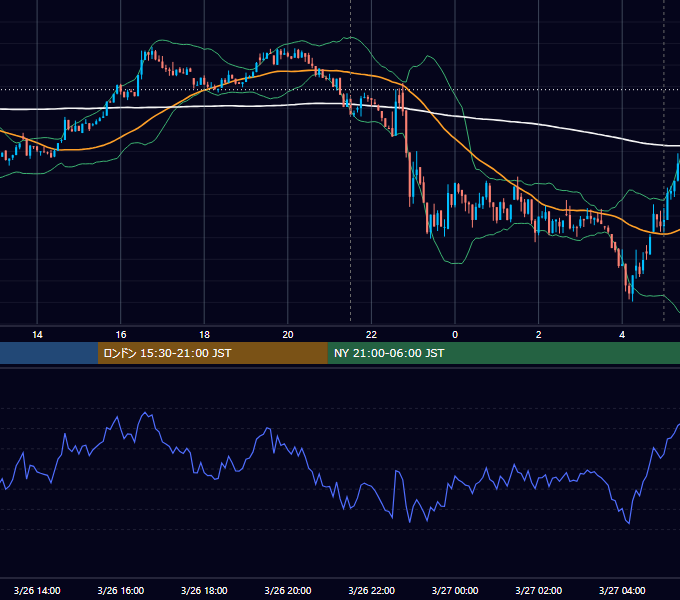The width and height of the screenshot is (680, 600).
Task: Click the '3/26 22:00' label on oscillator axis
Action: (371, 590)
